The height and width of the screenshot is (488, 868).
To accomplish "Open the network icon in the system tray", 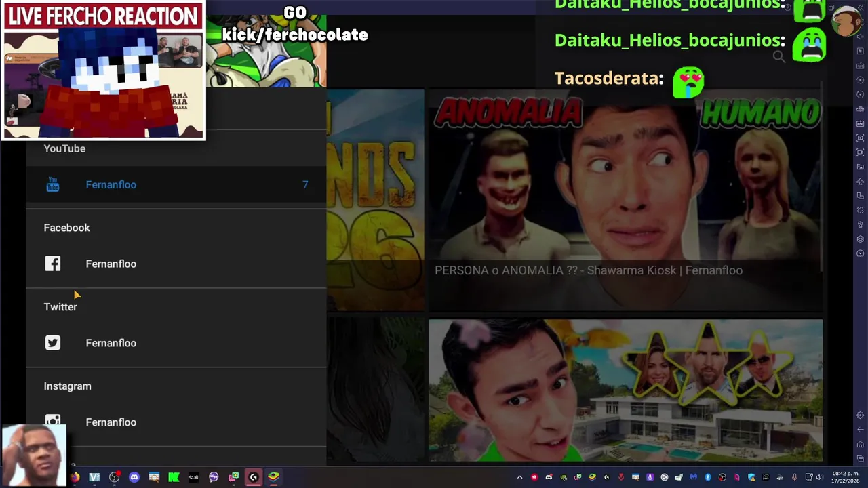I will 809,477.
